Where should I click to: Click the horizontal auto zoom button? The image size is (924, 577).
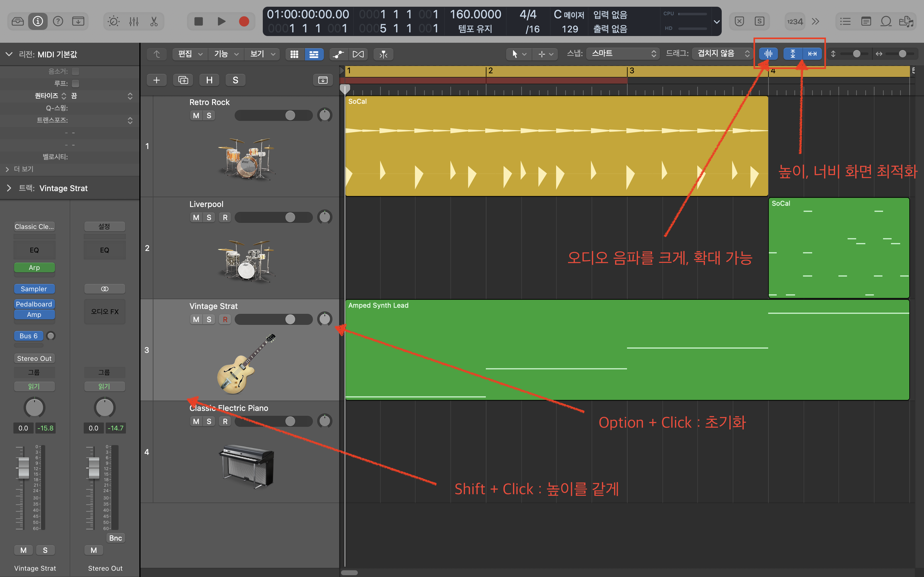(x=812, y=54)
